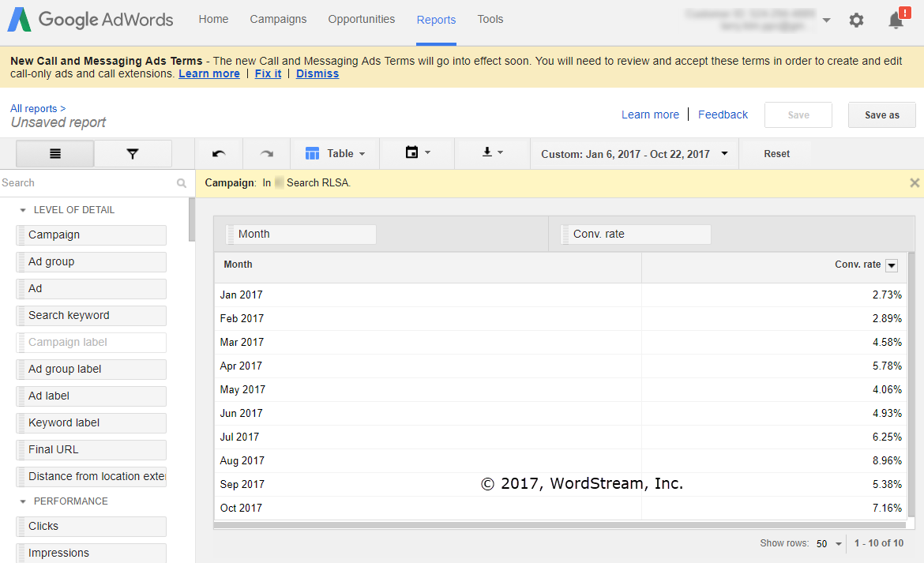Open the filter icon panel
The image size is (924, 563).
(x=133, y=153)
